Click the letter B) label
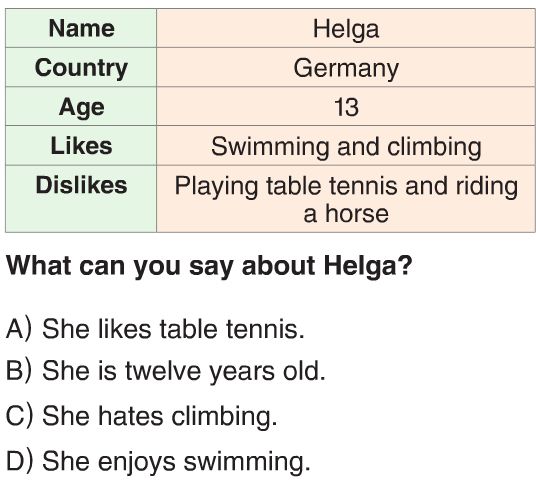Viewport: 536px width, 480px height. [x=19, y=371]
